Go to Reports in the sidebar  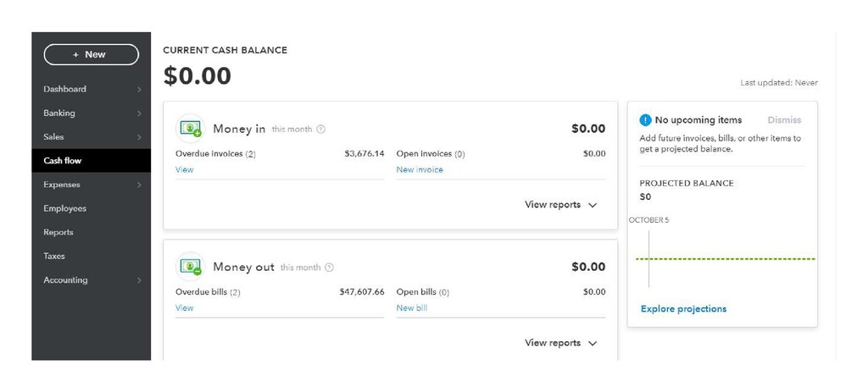(58, 232)
